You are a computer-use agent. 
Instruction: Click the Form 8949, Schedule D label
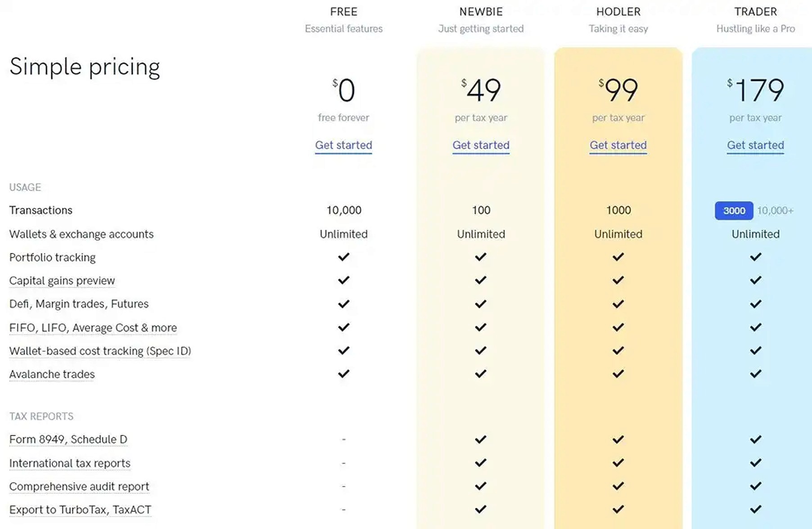(68, 439)
